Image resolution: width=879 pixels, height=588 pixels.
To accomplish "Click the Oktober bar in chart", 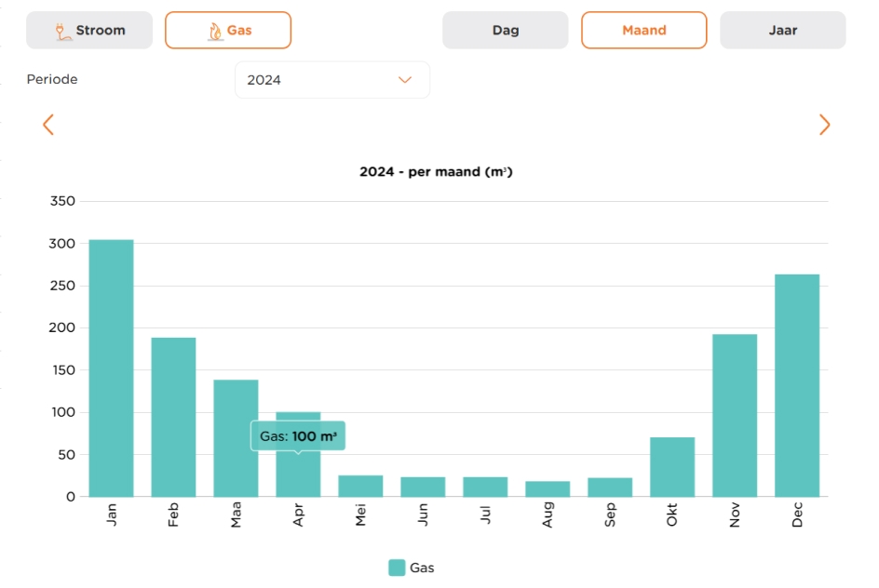I will click(672, 467).
